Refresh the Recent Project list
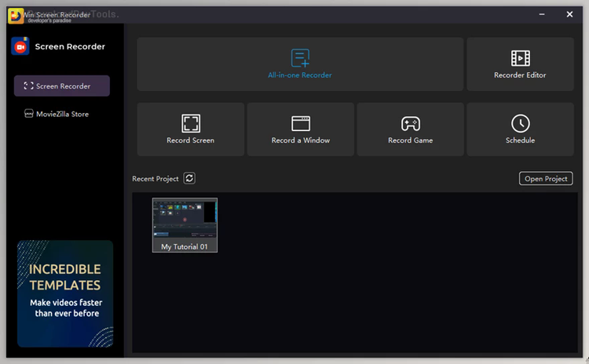This screenshot has width=589, height=364. (189, 178)
